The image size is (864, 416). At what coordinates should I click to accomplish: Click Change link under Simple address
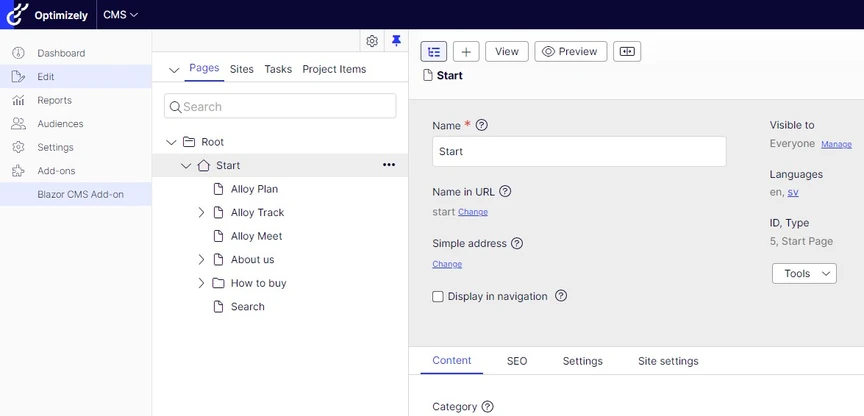tap(447, 264)
